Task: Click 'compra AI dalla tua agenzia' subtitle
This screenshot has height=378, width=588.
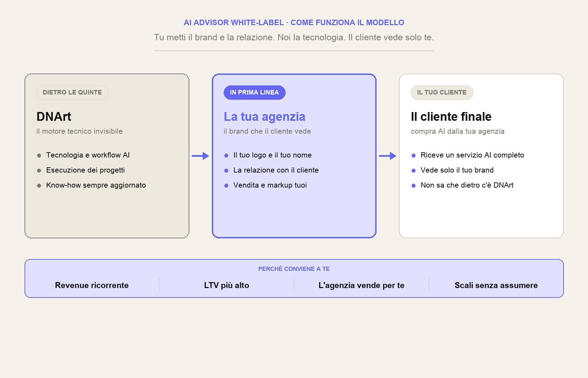Action: click(x=457, y=131)
